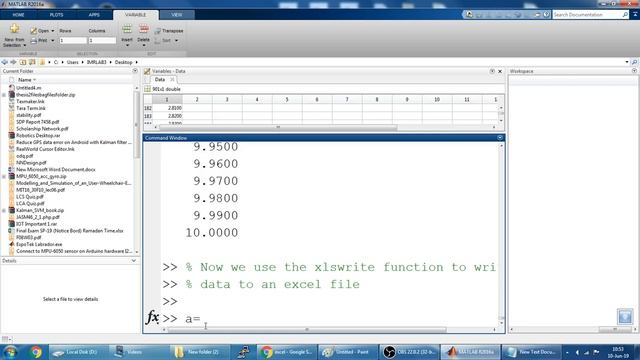Switch to the HOME ribbon tab

tap(18, 15)
